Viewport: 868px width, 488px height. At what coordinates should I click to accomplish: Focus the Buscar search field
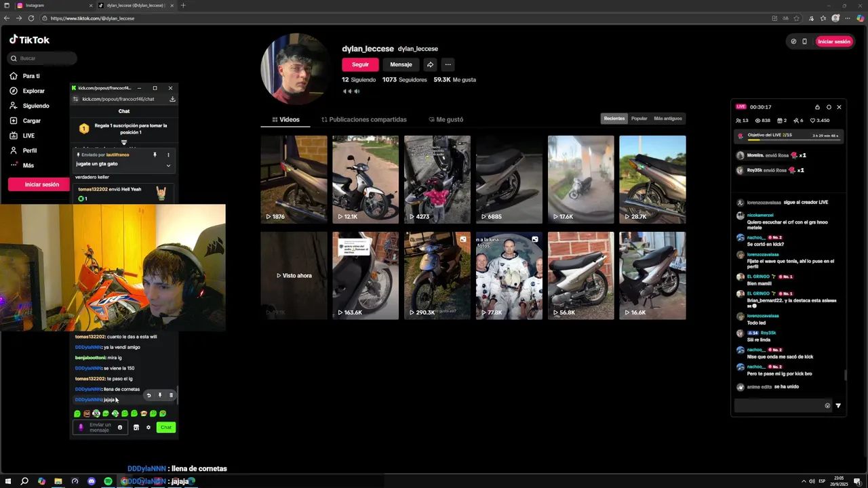coord(42,58)
